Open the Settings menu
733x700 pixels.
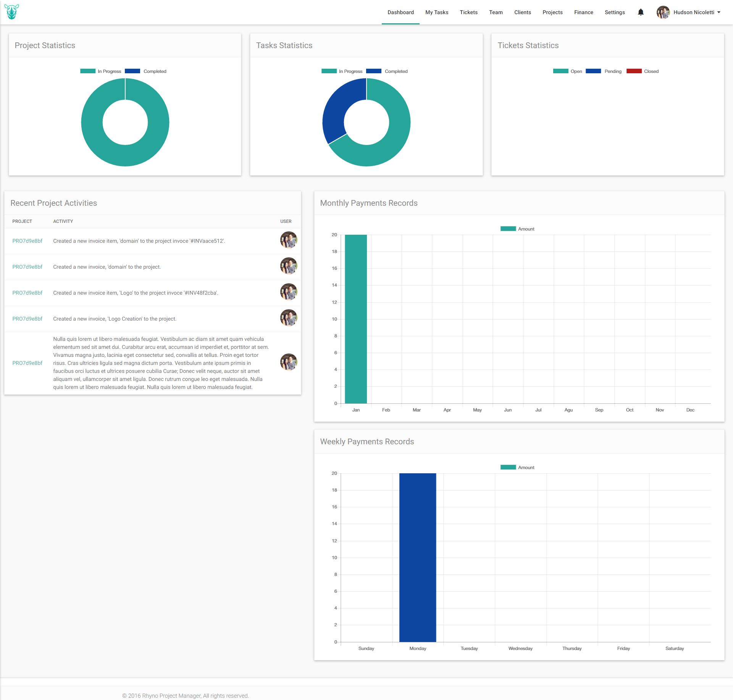[615, 12]
